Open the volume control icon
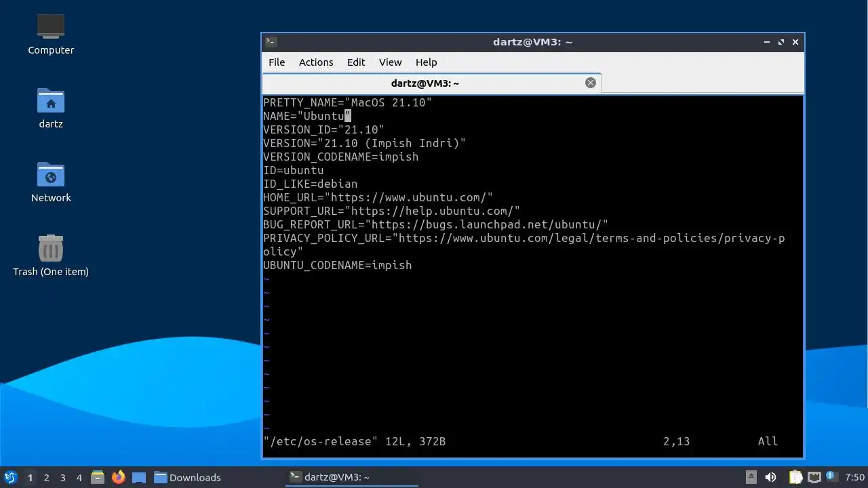Image resolution: width=868 pixels, height=488 pixels. [x=770, y=477]
